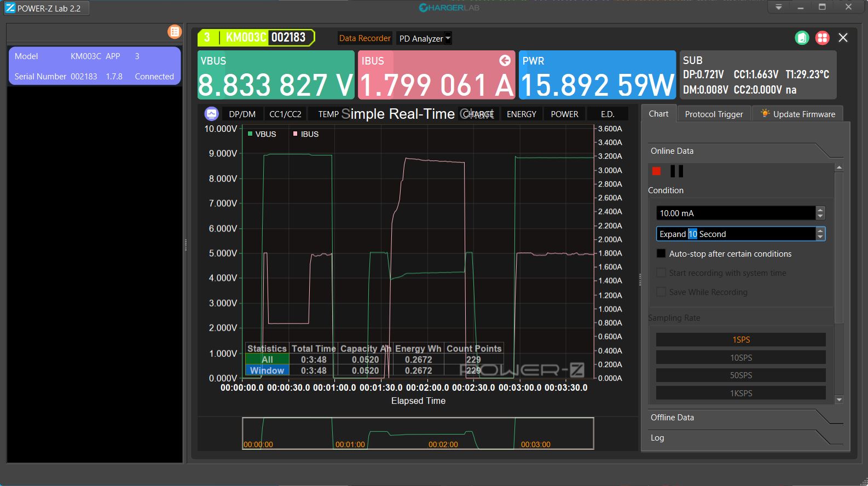Viewport: 868px width, 486px height.
Task: Click the VBUS voltage readout panel
Action: (x=276, y=75)
